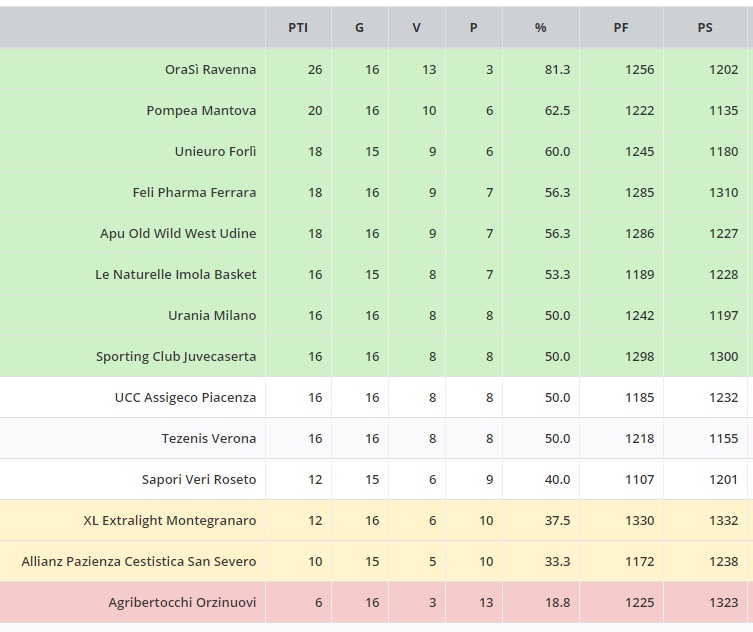The height and width of the screenshot is (632, 753).
Task: Click Sapori Veri Roseto team name
Action: 199,480
